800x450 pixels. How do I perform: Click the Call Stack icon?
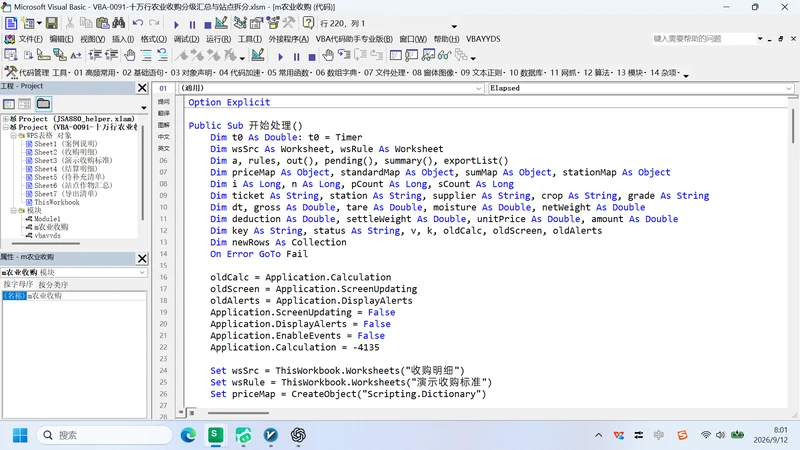[461, 55]
